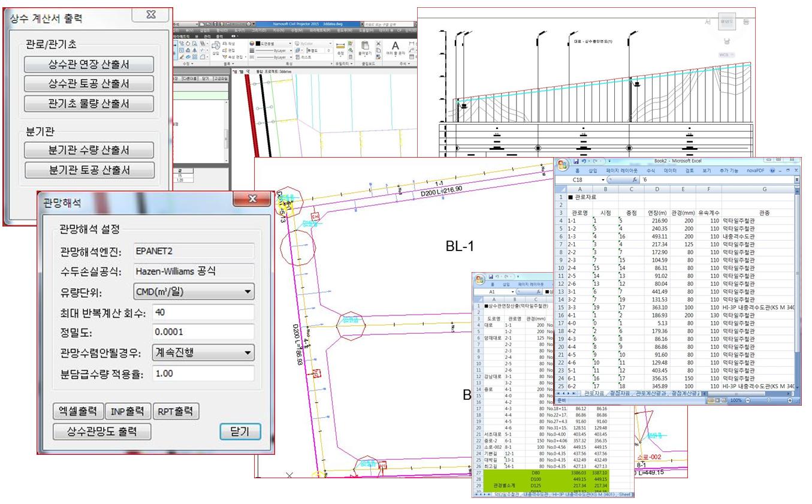
Task: Switch to 절점자료 sheet tab
Action: tap(619, 393)
